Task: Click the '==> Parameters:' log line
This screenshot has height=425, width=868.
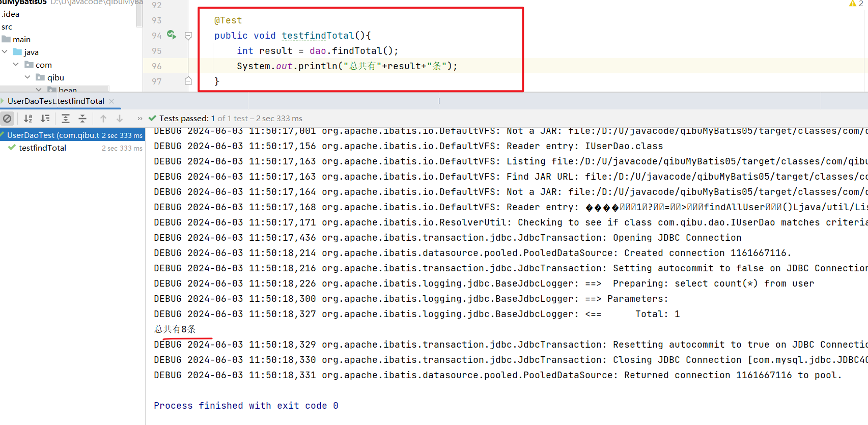Action: click(411, 299)
